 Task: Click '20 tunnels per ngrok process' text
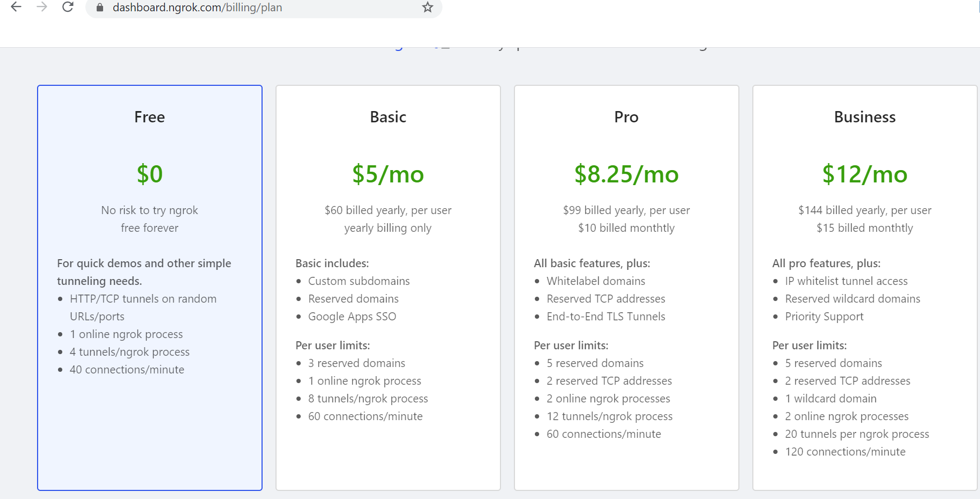(x=857, y=434)
